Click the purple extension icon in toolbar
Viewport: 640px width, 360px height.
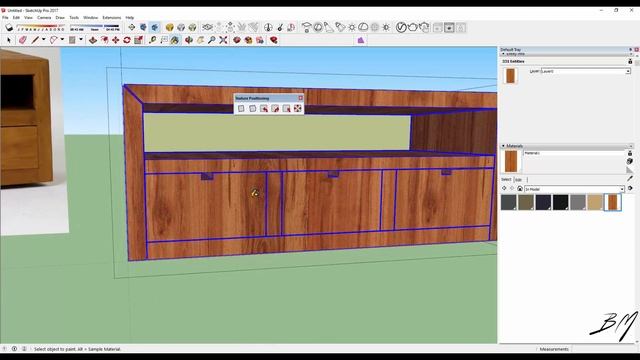[361, 40]
